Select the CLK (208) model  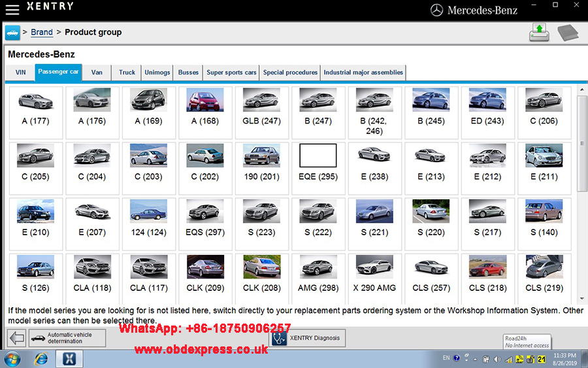(x=262, y=278)
